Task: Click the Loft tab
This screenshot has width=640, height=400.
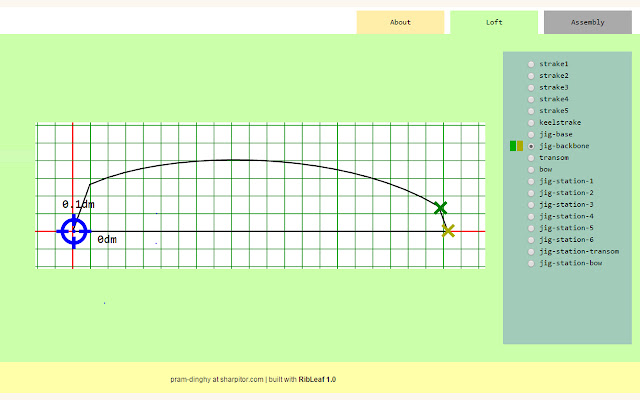Action: pos(494,22)
